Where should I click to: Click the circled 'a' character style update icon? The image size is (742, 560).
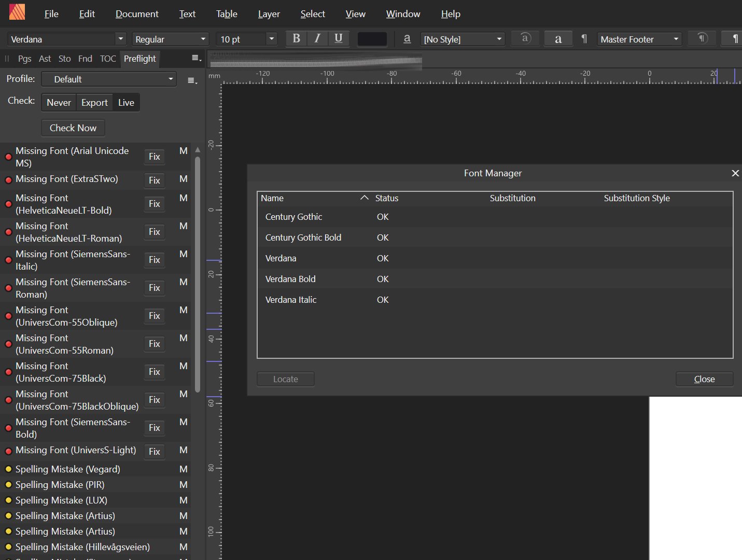point(525,38)
